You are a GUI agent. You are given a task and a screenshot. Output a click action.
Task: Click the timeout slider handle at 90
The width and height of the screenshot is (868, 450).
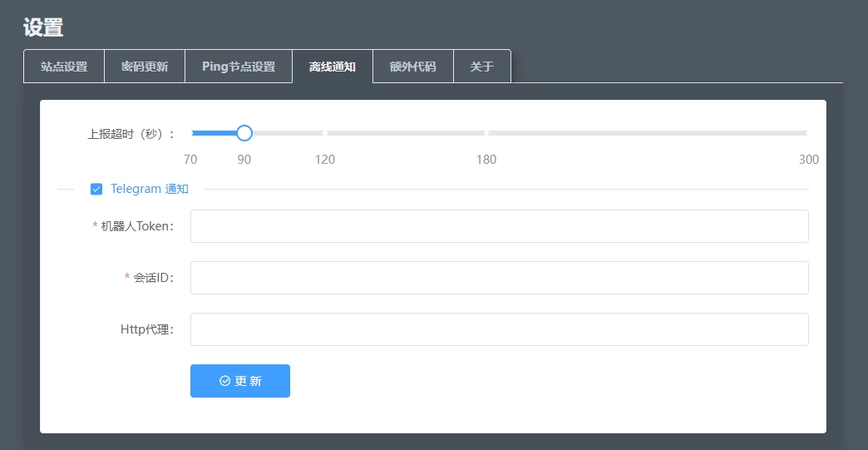[244, 133]
